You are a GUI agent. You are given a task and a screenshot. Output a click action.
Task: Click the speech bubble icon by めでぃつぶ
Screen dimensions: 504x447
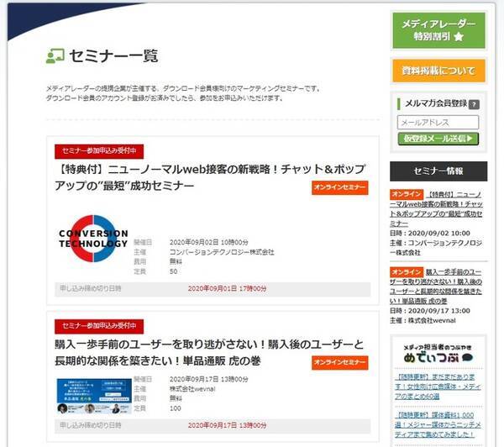click(x=467, y=357)
